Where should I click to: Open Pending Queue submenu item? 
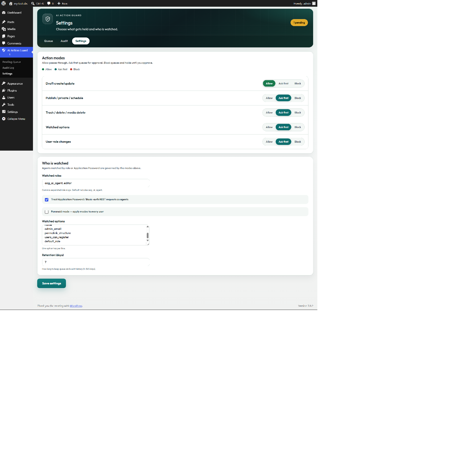11,62
